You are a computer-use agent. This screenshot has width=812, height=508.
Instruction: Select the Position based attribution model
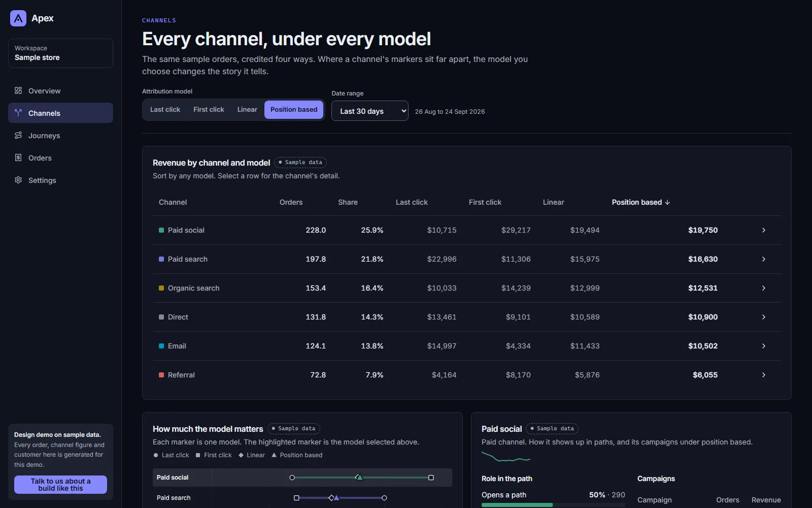point(294,109)
